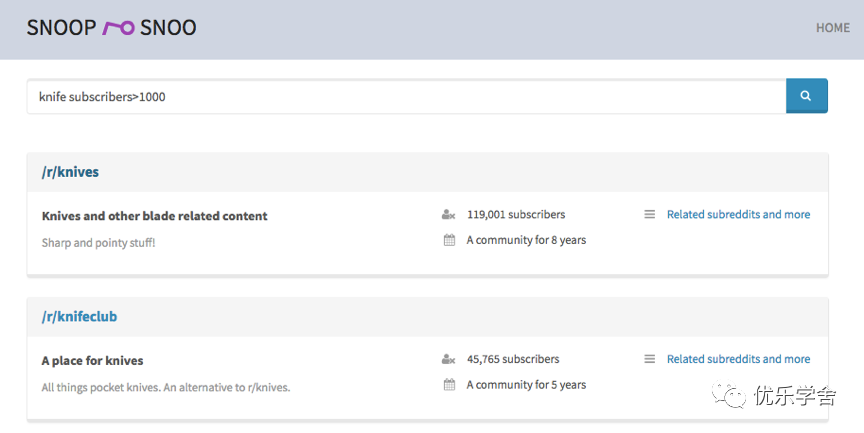Open the /r/knifeclub subreddit link
Screen dimensions: 864x433
coord(79,317)
